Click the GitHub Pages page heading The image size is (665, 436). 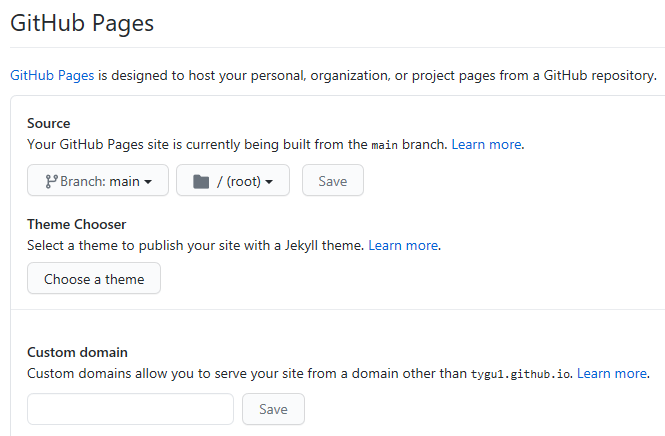[x=82, y=23]
